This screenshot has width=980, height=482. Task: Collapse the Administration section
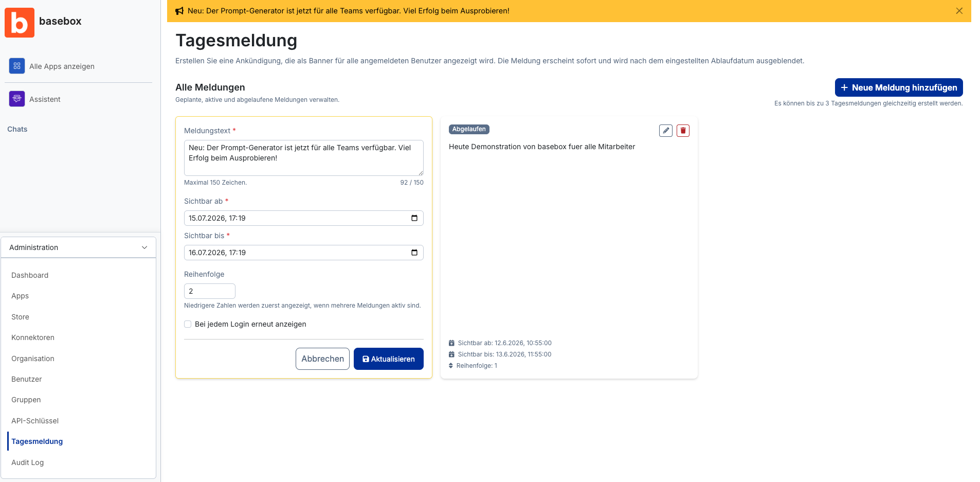79,247
